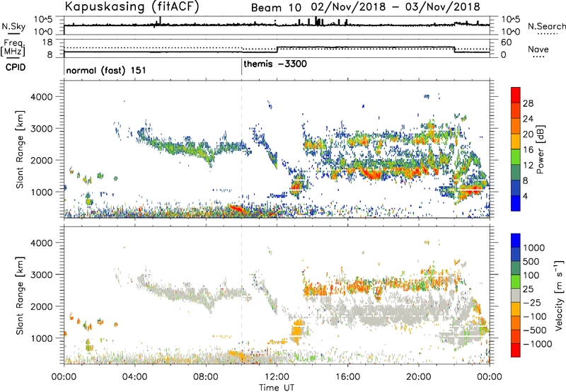Click the '04:00' time axis tick label
Viewport: 566px width, 392px height.
coord(135,376)
